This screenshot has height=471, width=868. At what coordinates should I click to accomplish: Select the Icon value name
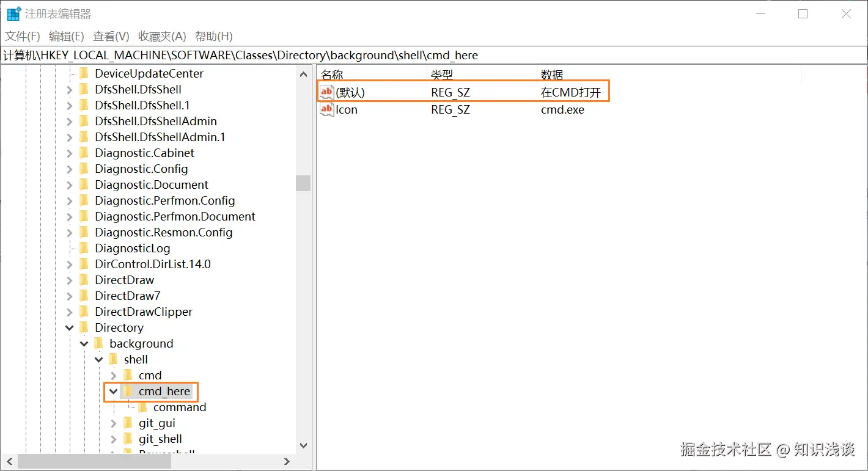(347, 110)
